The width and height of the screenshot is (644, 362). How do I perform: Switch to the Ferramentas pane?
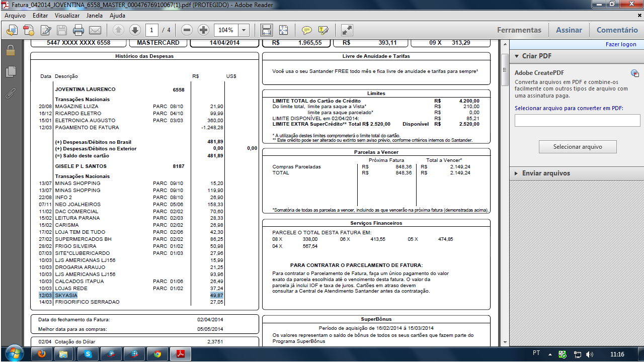519,30
